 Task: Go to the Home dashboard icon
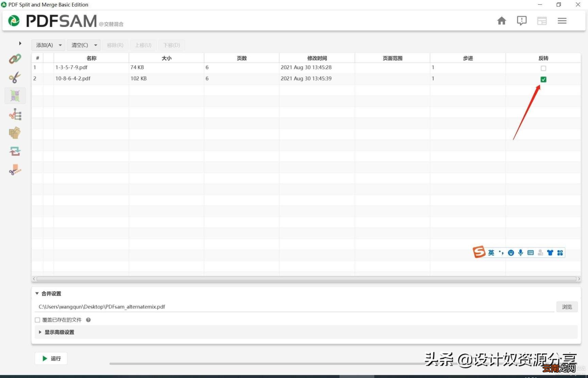pos(501,21)
